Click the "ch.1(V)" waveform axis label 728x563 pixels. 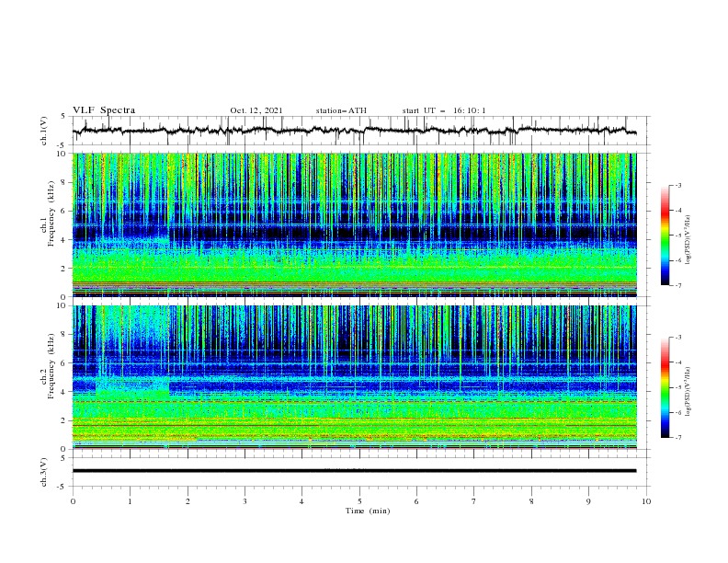[44, 131]
